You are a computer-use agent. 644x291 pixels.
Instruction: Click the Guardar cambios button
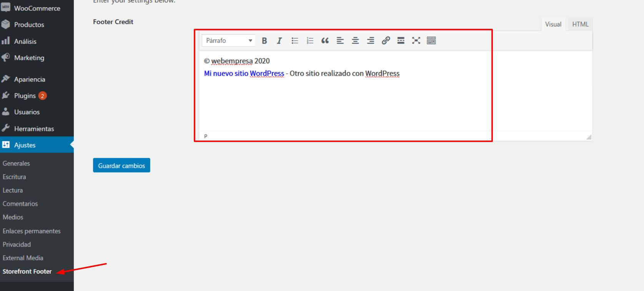tap(121, 165)
